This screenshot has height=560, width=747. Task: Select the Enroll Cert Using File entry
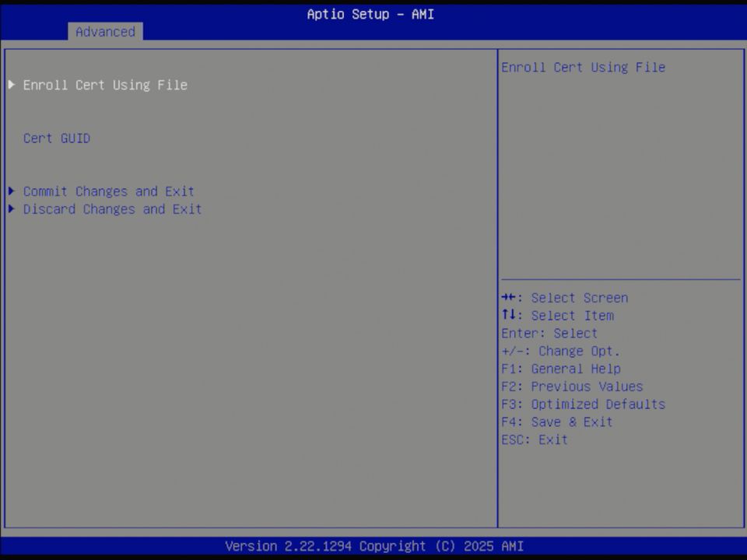[105, 85]
